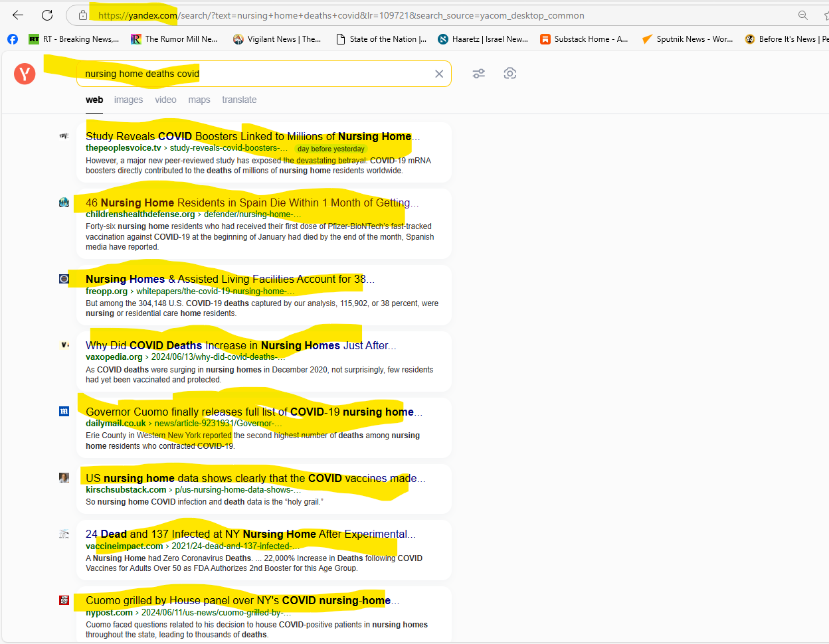Click '2024/06/13/why-did-covid-deaths' URL path
829x644 pixels.
(x=219, y=357)
